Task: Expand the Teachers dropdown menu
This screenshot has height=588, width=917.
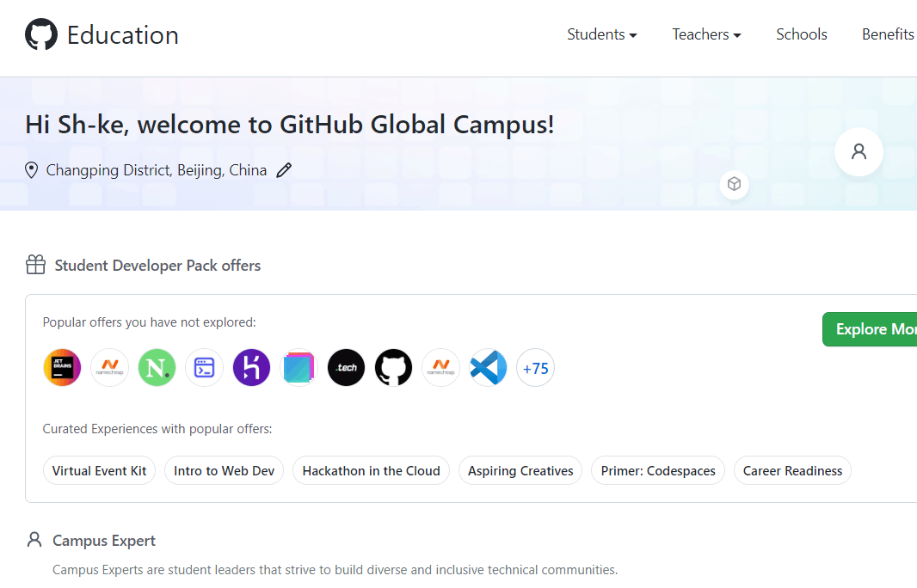Action: click(x=706, y=34)
